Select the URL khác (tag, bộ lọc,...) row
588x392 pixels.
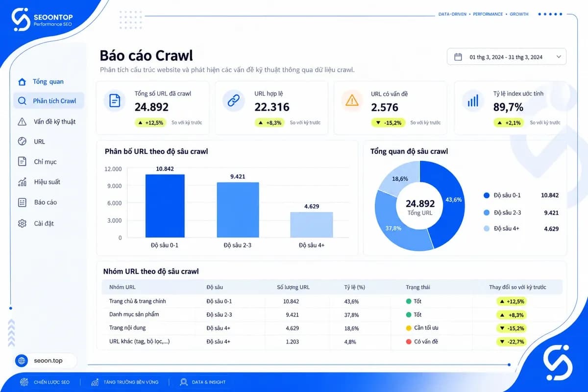coord(332,342)
